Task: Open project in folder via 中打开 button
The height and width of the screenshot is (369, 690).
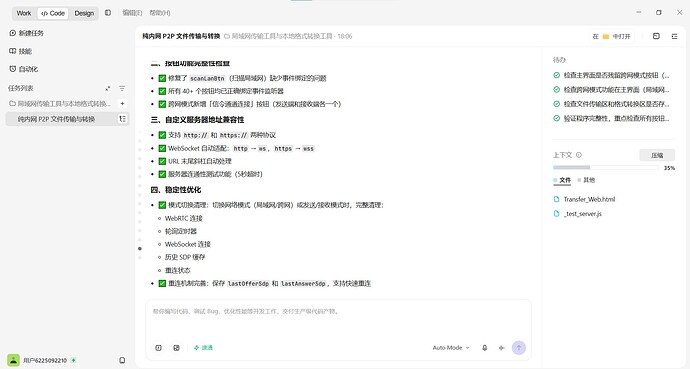Action: tap(612, 36)
